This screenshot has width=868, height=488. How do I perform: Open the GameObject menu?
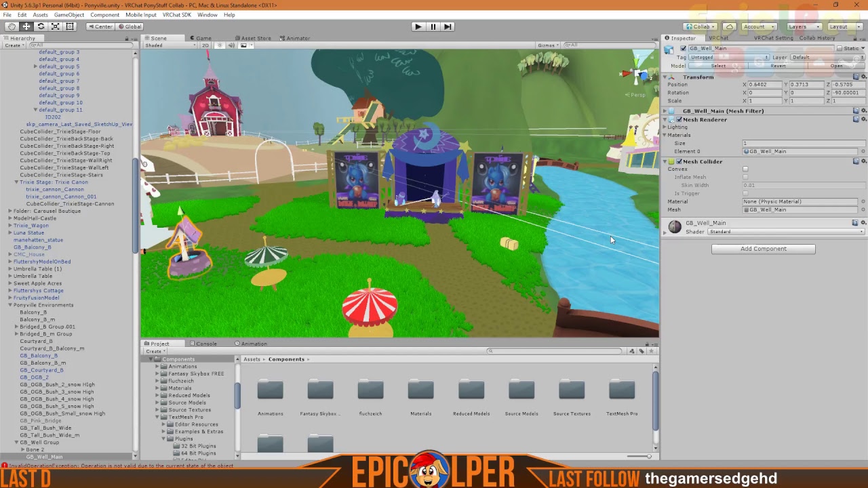click(68, 15)
